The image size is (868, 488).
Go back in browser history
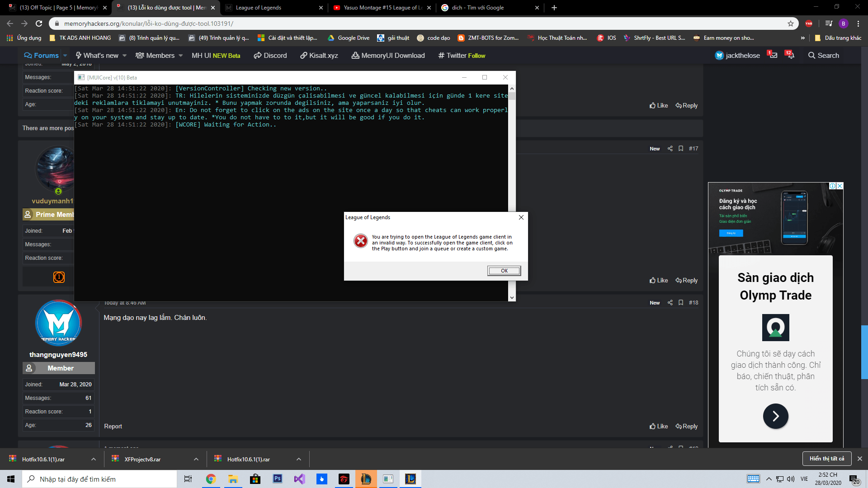pos(10,23)
